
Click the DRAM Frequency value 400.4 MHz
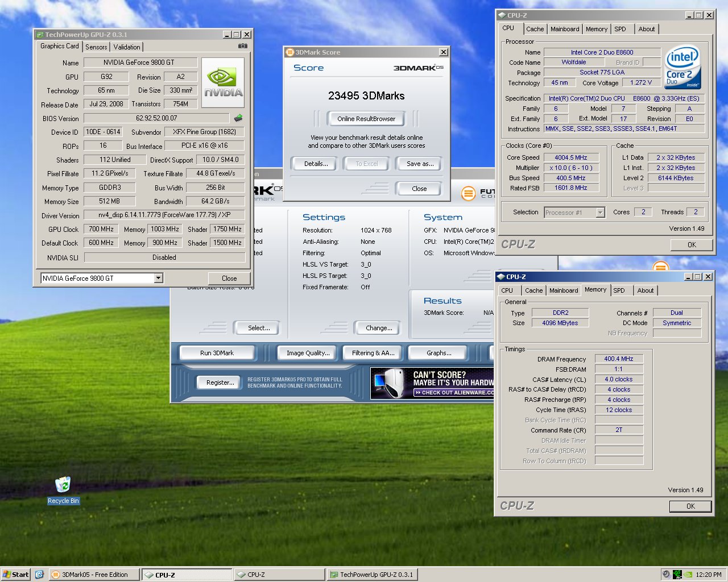(619, 359)
